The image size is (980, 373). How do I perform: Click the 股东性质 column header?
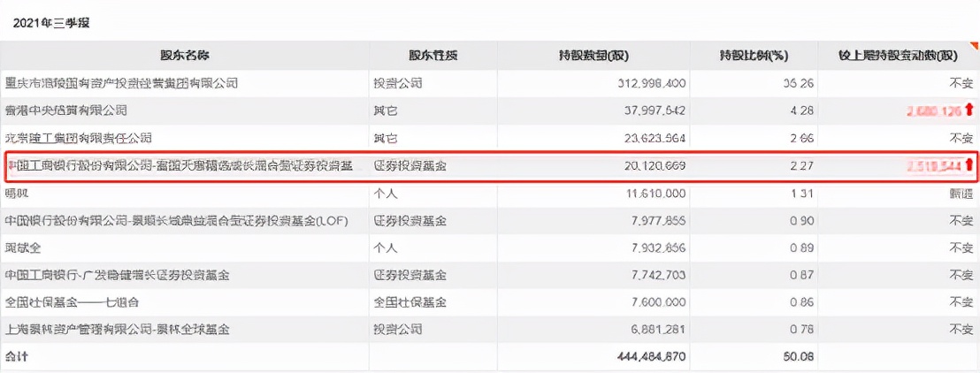(433, 57)
